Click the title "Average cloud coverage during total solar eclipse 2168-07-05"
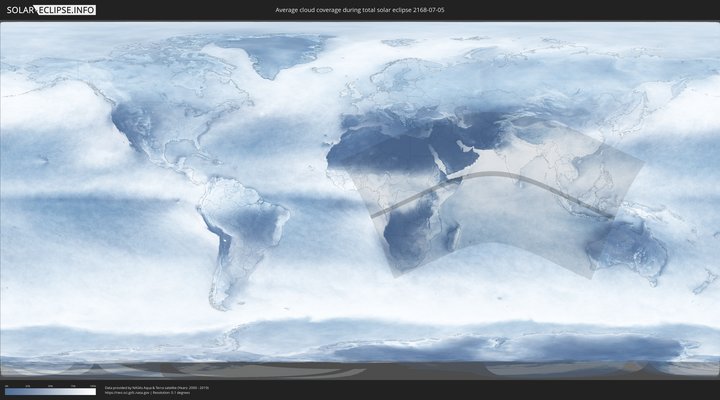The width and height of the screenshot is (720, 400). click(360, 10)
